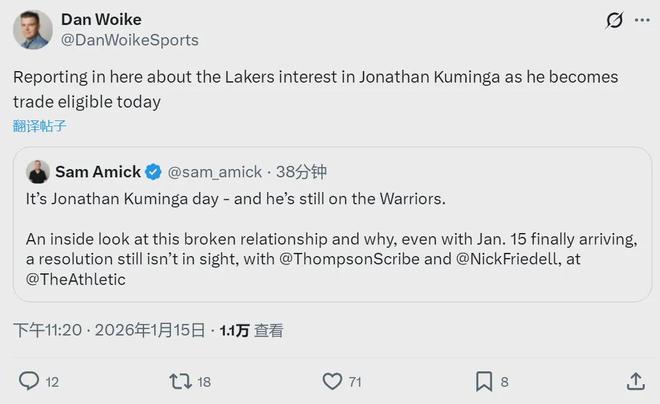This screenshot has width=660, height=404.
Task: Open the Sam Amick name in quote
Action: point(98,172)
